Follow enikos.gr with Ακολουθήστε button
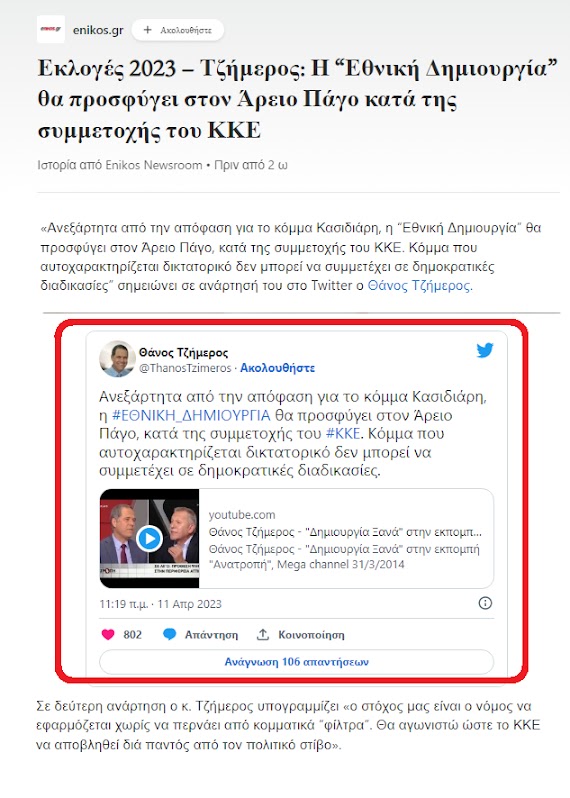The width and height of the screenshot is (570, 798). point(178,30)
